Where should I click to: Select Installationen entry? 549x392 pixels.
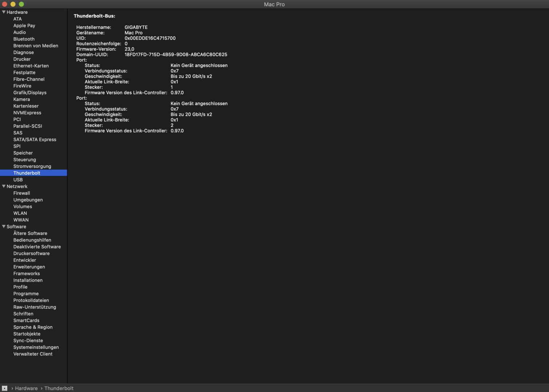click(x=28, y=281)
